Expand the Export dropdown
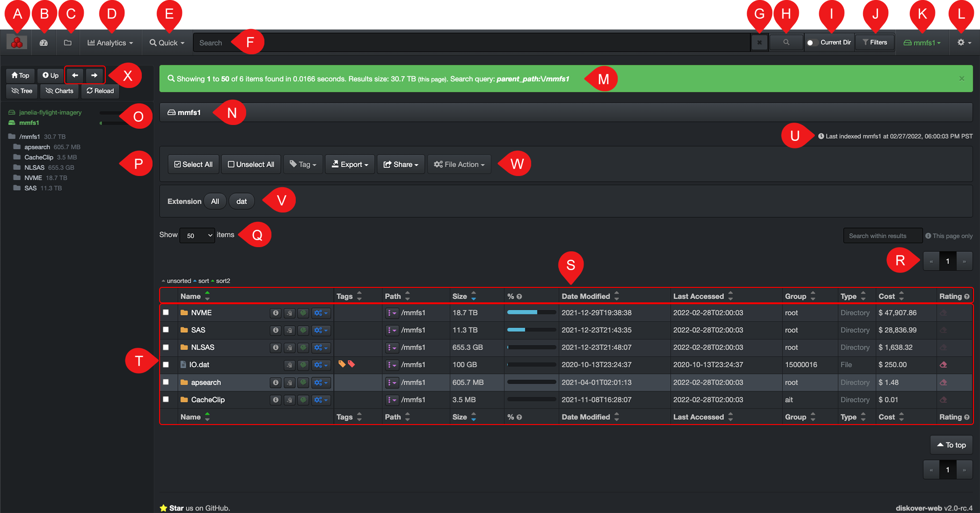This screenshot has height=513, width=980. tap(350, 164)
